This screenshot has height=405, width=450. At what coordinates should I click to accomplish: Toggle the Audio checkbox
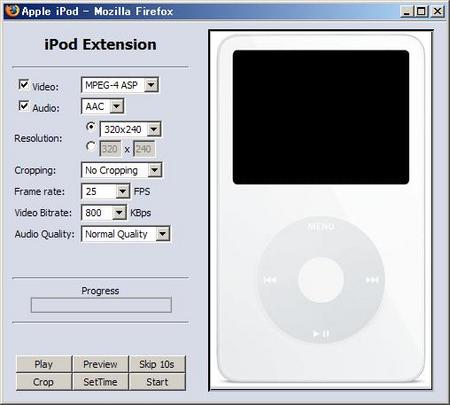[x=24, y=106]
